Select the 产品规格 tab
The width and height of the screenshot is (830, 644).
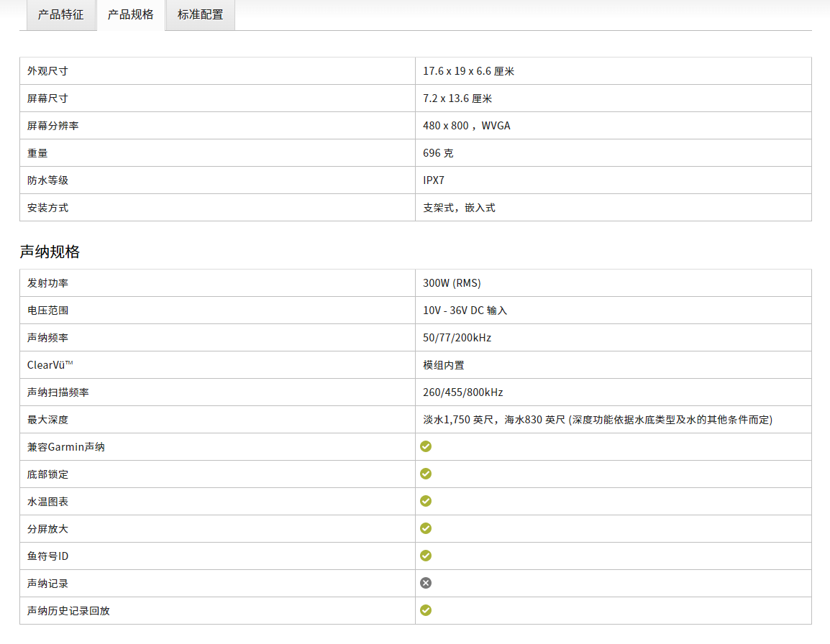point(131,15)
